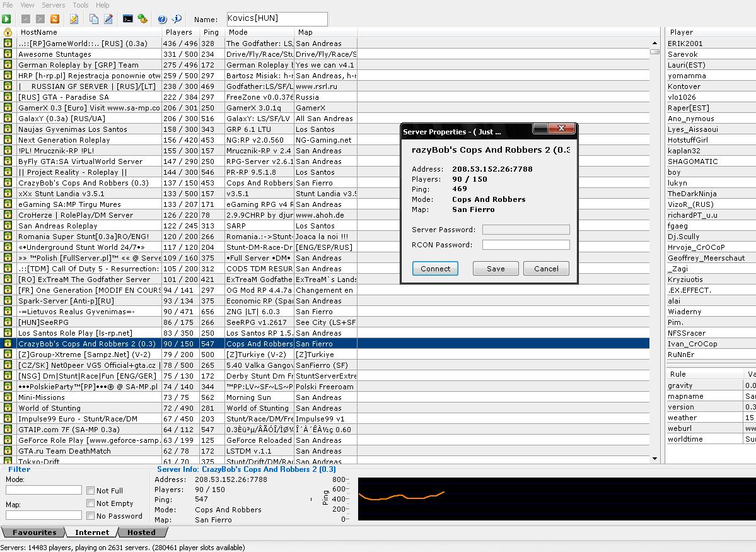Image resolution: width=756 pixels, height=552 pixels.
Task: Switch to the Favourites tab
Action: coord(34,532)
